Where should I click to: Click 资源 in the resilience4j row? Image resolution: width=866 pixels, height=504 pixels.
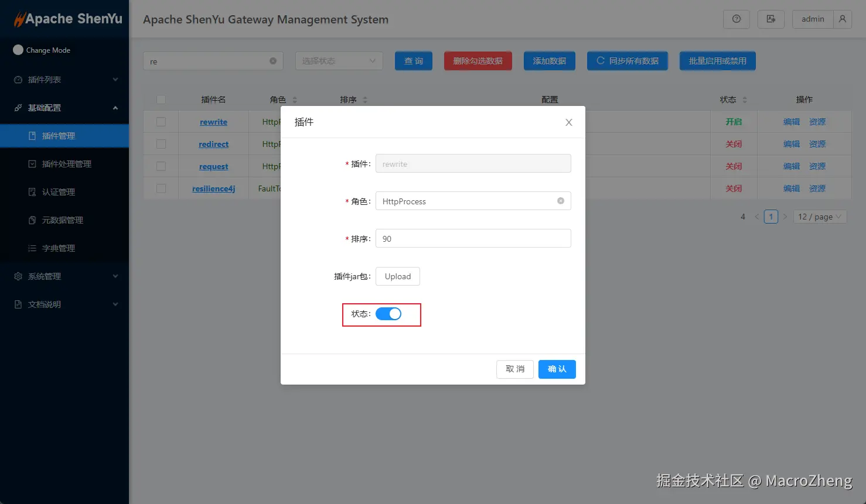coord(817,188)
